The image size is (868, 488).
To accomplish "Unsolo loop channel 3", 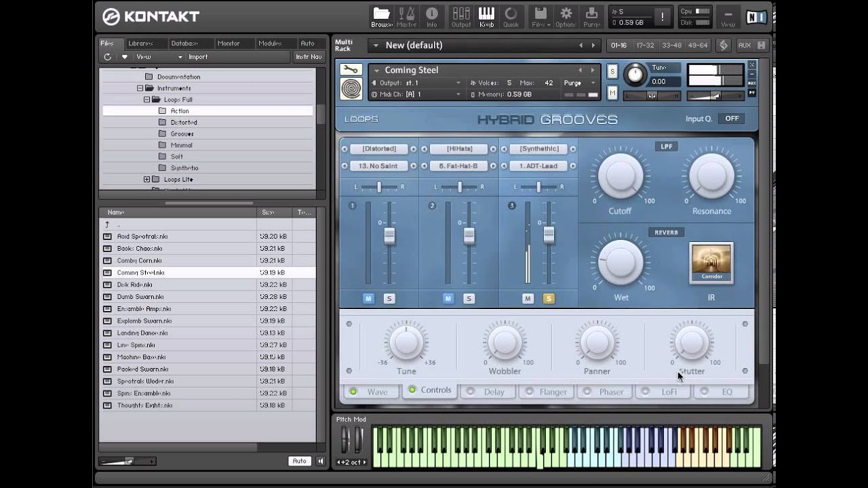I will (x=549, y=298).
